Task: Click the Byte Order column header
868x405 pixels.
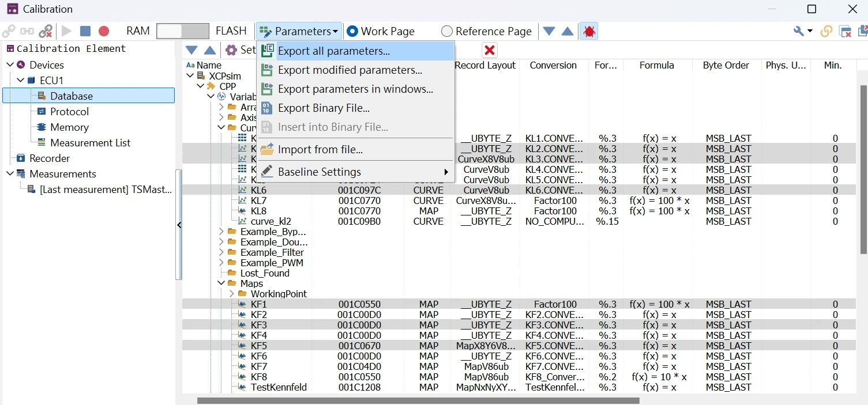Action: tap(726, 65)
